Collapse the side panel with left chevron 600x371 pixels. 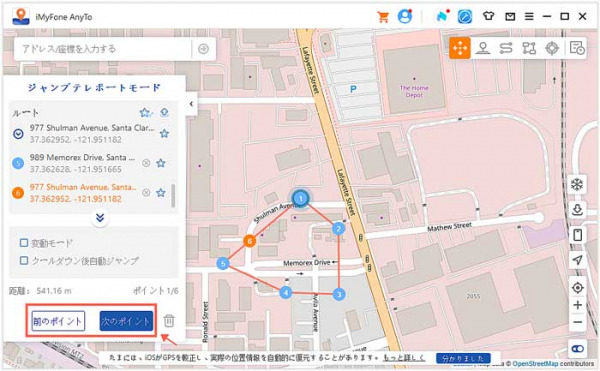tap(191, 103)
